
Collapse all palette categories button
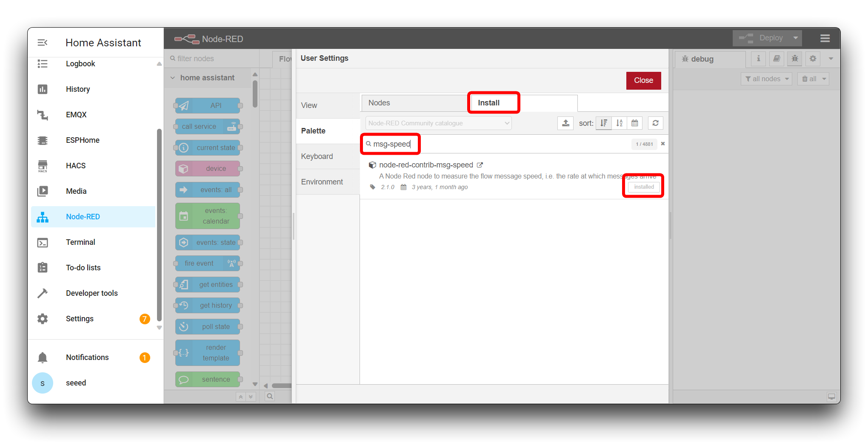tap(241, 397)
